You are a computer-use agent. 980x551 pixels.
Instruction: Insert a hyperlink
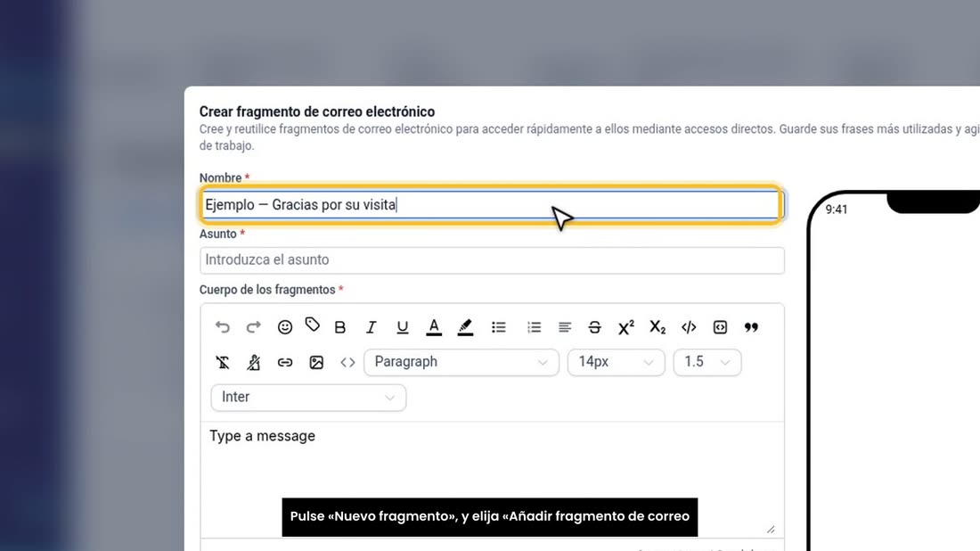tap(285, 362)
